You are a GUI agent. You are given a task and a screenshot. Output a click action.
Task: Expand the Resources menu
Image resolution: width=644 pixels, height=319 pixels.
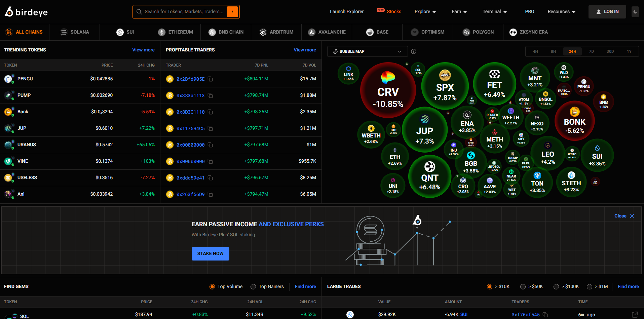[x=561, y=12]
